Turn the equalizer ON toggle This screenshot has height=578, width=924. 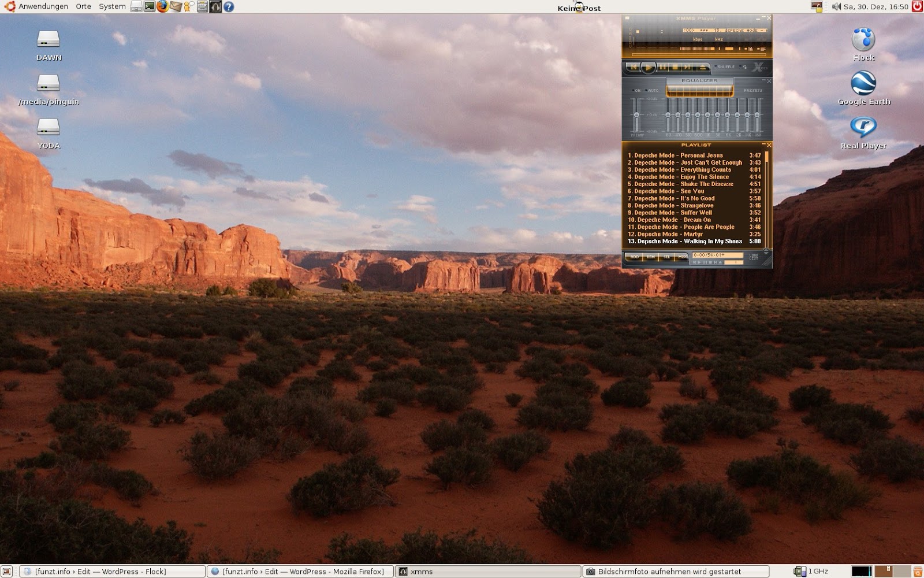pyautogui.click(x=636, y=91)
